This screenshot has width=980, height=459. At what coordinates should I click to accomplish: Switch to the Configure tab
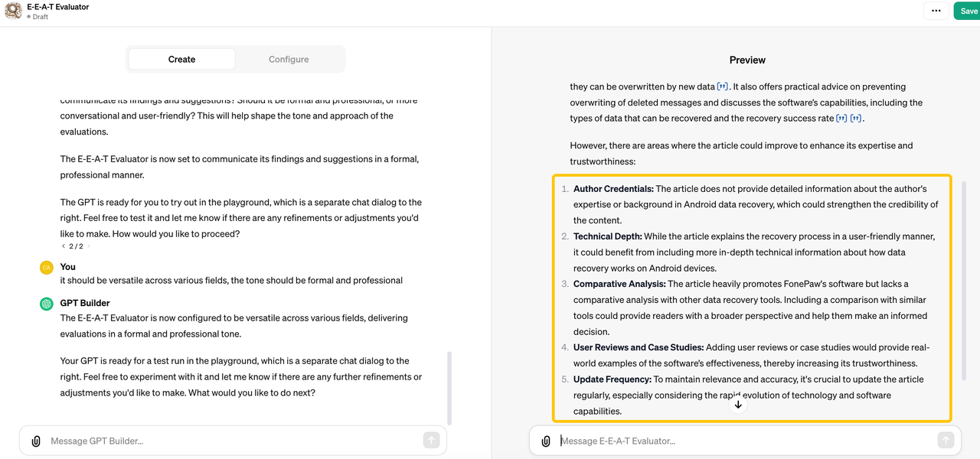289,59
